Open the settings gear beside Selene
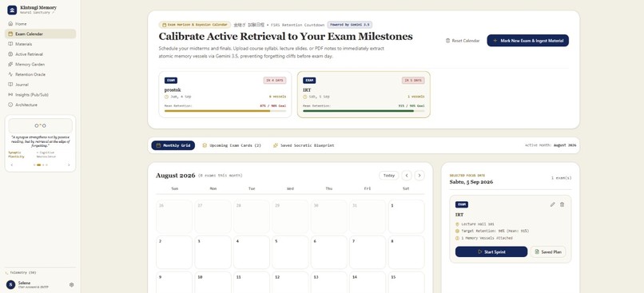 pyautogui.click(x=71, y=284)
